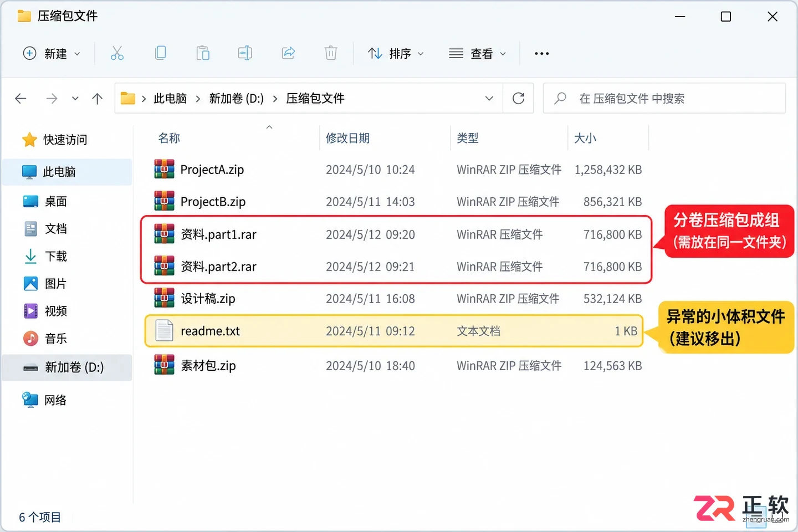Open the three-dots more options menu
Screen dimensions: 798x532
(541, 54)
